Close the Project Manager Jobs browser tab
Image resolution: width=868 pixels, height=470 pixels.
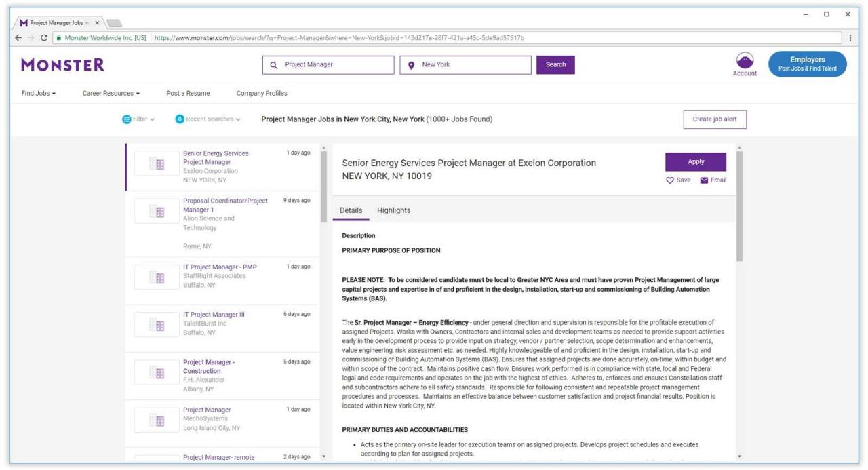click(97, 23)
